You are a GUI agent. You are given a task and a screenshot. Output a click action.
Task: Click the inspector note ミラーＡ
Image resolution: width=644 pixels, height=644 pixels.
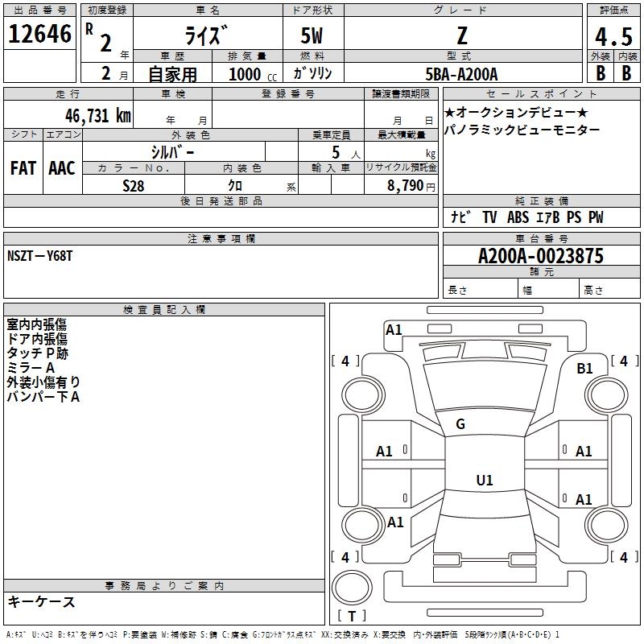pyautogui.click(x=31, y=368)
